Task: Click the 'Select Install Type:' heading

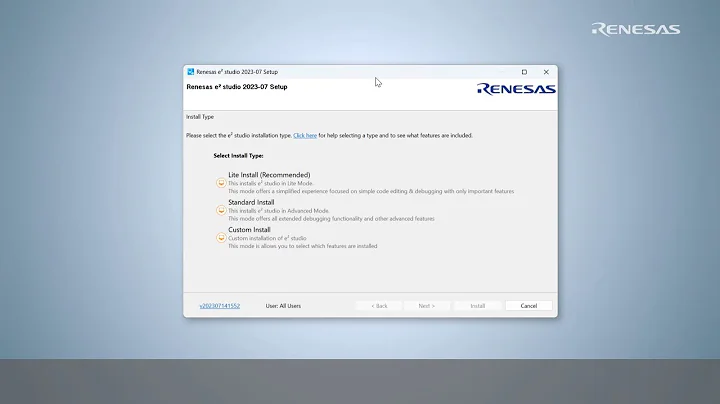Action: click(238, 156)
